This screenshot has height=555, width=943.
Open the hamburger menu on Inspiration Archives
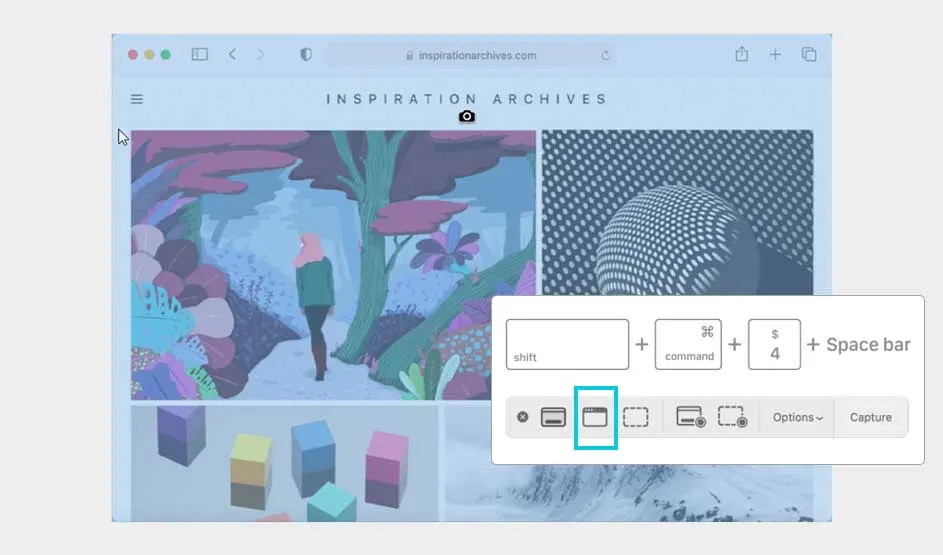point(137,99)
